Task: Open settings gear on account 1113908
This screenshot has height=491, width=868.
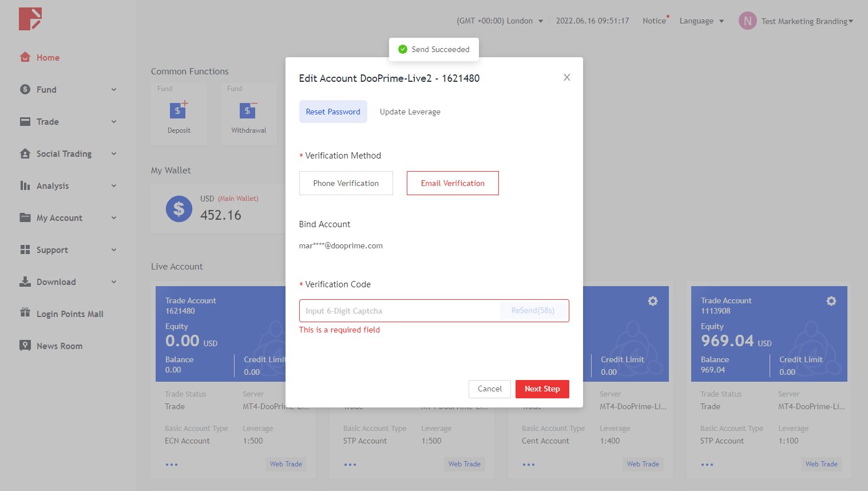Action: click(831, 301)
